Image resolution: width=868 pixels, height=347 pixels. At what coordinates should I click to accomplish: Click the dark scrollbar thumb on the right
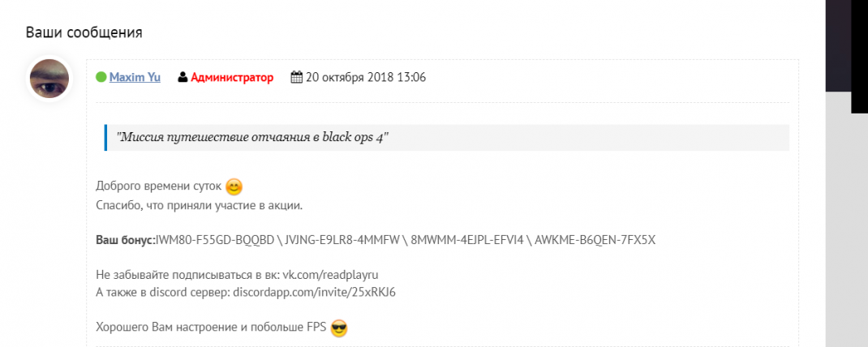point(846,45)
